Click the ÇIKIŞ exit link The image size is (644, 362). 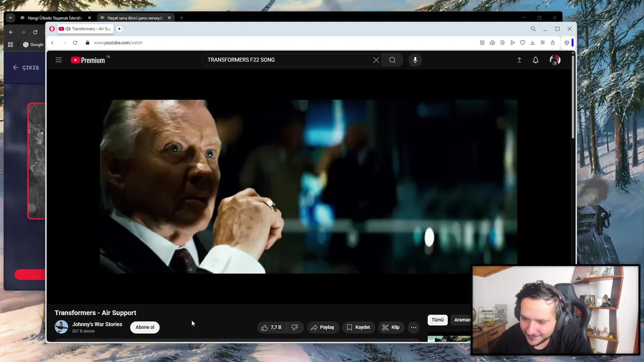(x=26, y=67)
